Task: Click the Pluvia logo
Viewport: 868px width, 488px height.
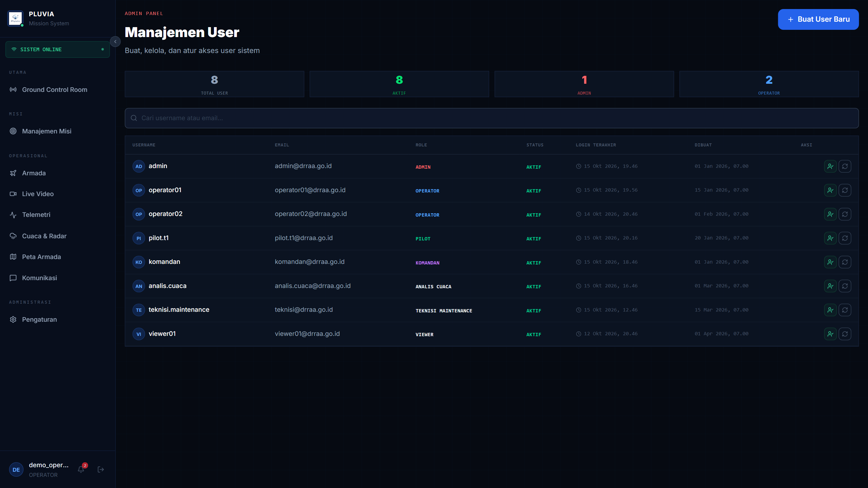Action: 15,18
